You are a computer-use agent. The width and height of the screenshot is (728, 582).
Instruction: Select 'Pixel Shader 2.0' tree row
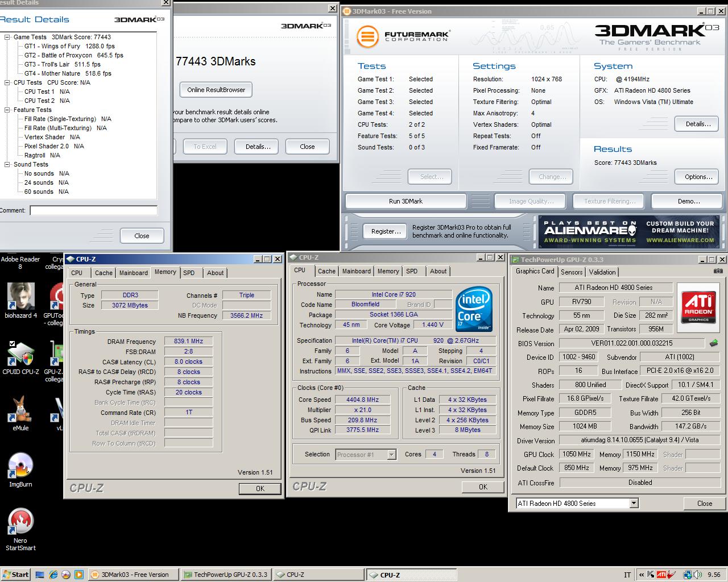[x=54, y=146]
